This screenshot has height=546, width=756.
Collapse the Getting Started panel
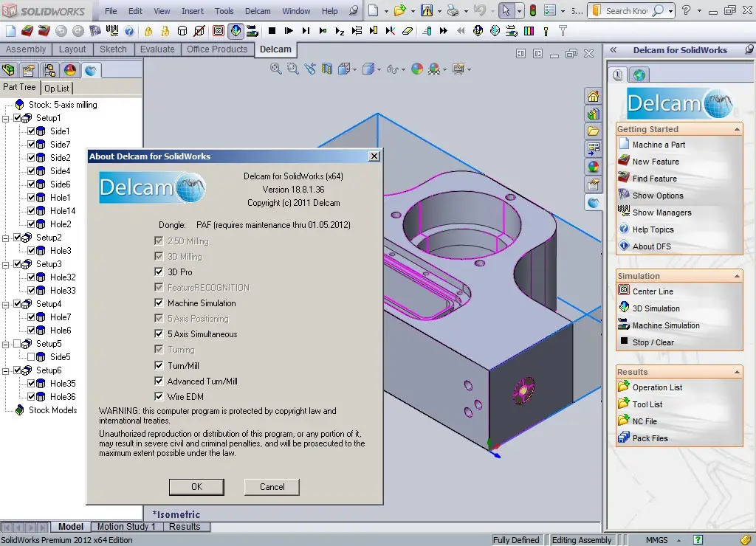click(737, 129)
